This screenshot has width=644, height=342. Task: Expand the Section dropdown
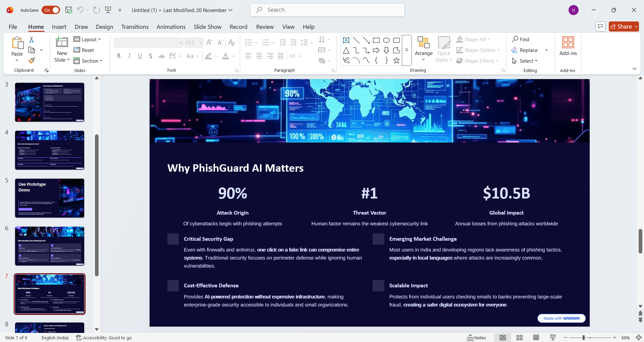coord(88,61)
